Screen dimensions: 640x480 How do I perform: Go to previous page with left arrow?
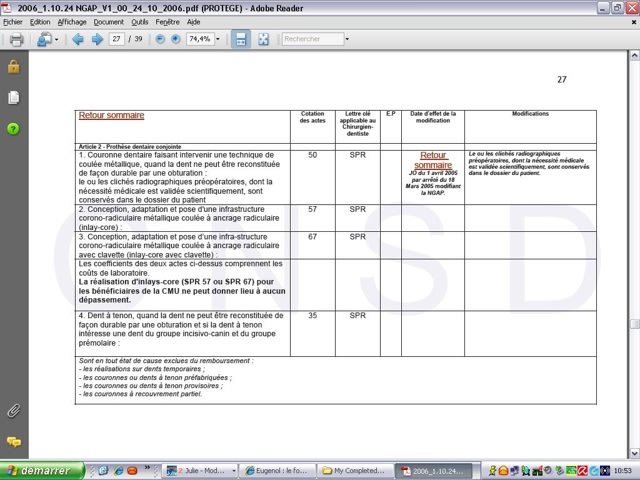tap(77, 40)
